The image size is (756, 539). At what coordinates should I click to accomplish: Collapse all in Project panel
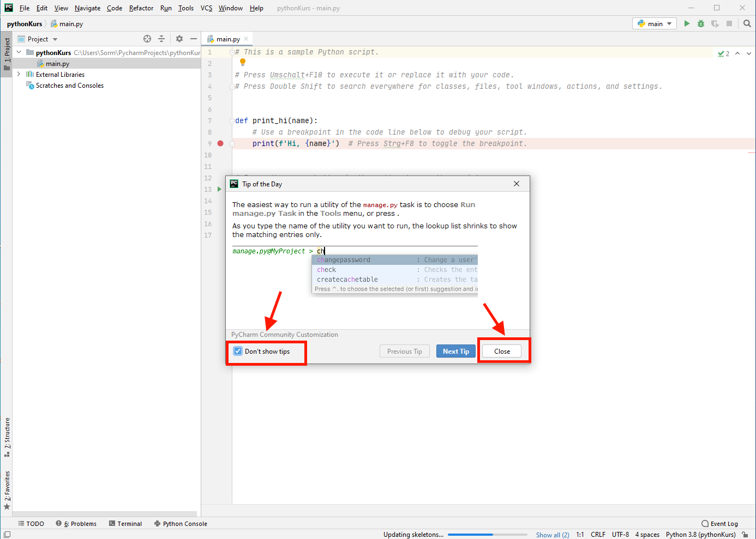coord(161,39)
